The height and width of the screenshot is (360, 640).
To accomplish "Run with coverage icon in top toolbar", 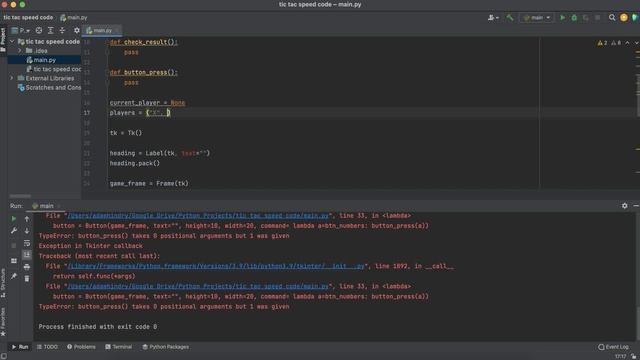I will [x=586, y=18].
